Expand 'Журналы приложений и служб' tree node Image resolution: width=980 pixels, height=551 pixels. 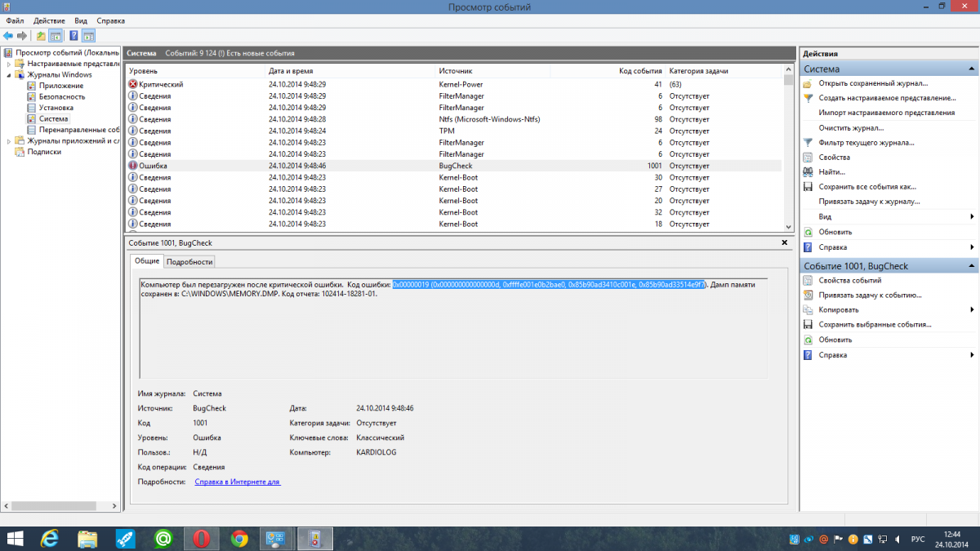pos(10,140)
